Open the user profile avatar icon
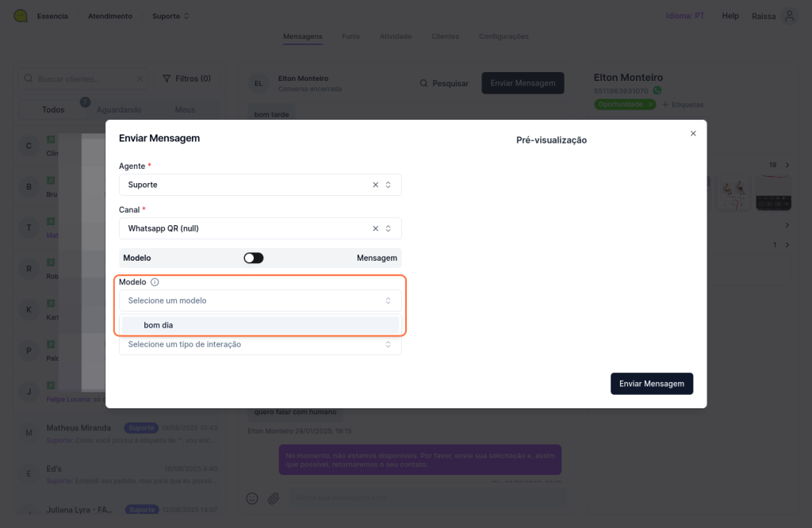 pos(788,16)
